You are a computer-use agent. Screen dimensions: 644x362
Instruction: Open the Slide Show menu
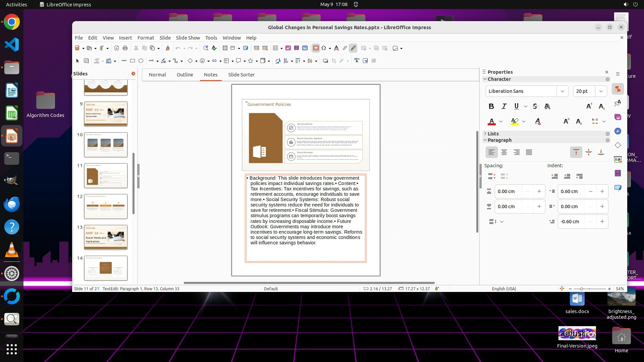point(188,38)
